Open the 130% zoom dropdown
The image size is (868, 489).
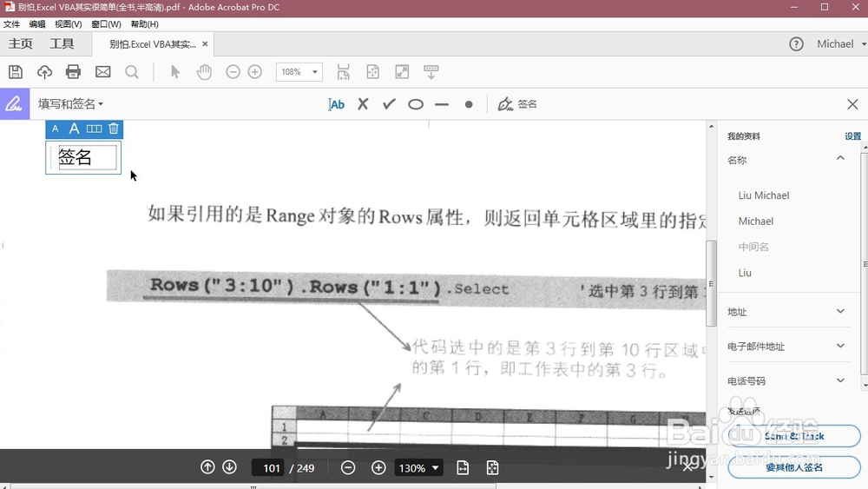click(418, 468)
